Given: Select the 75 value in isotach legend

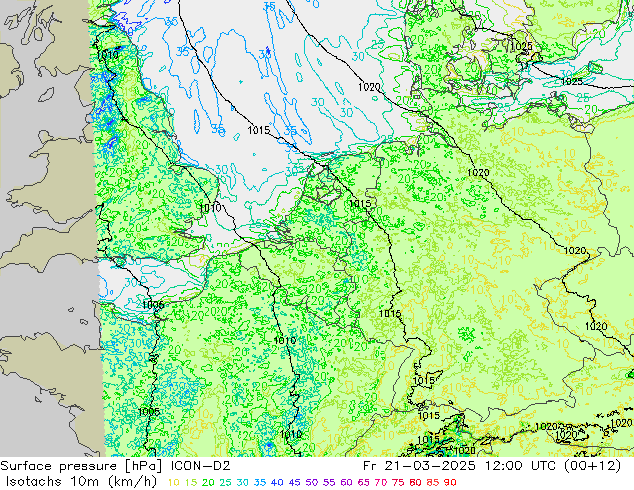Looking at the screenshot, I should click(x=398, y=482).
